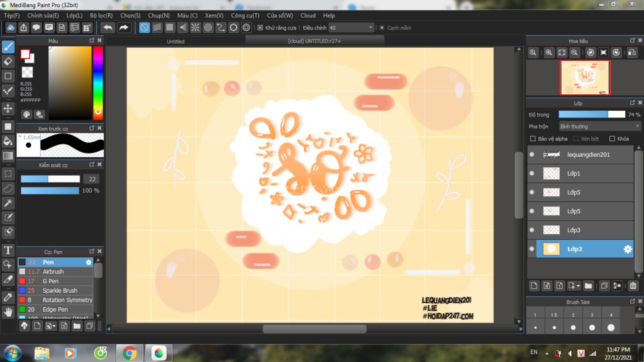Enable radial snap guide
Viewport: 644px width, 362px height.
tap(195, 28)
